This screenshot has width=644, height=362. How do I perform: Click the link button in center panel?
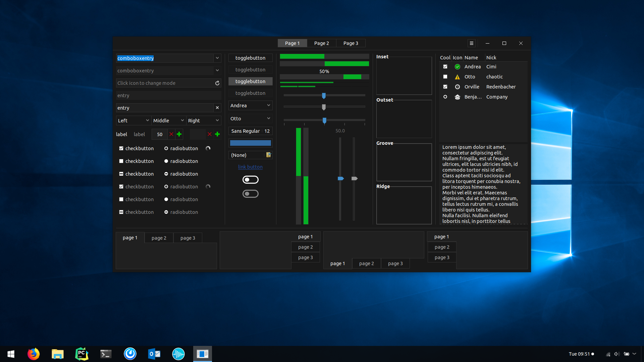[250, 167]
